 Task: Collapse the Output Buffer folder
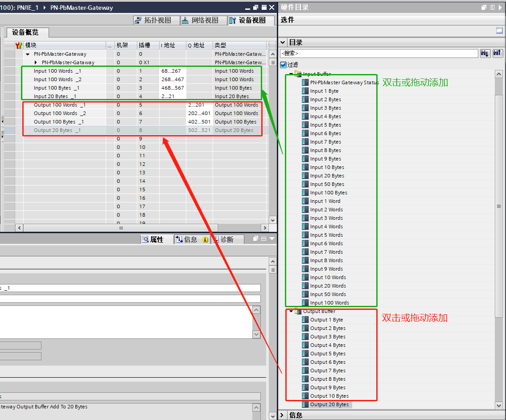pos(292,311)
